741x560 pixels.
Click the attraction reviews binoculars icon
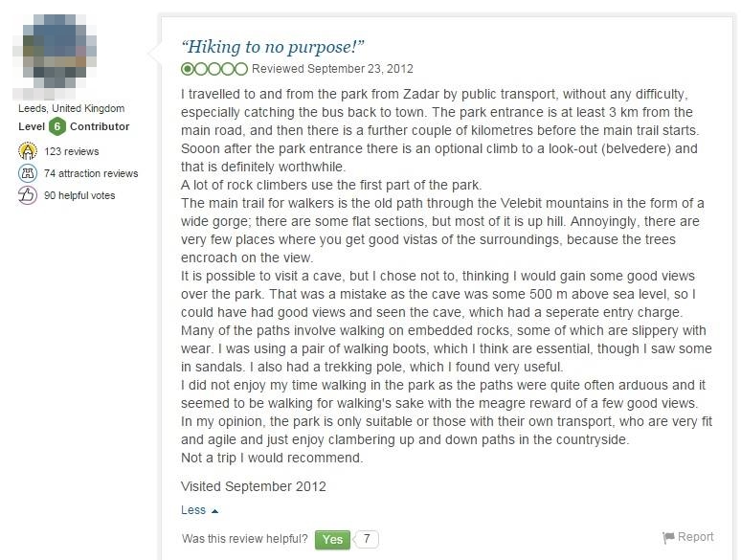[28, 173]
